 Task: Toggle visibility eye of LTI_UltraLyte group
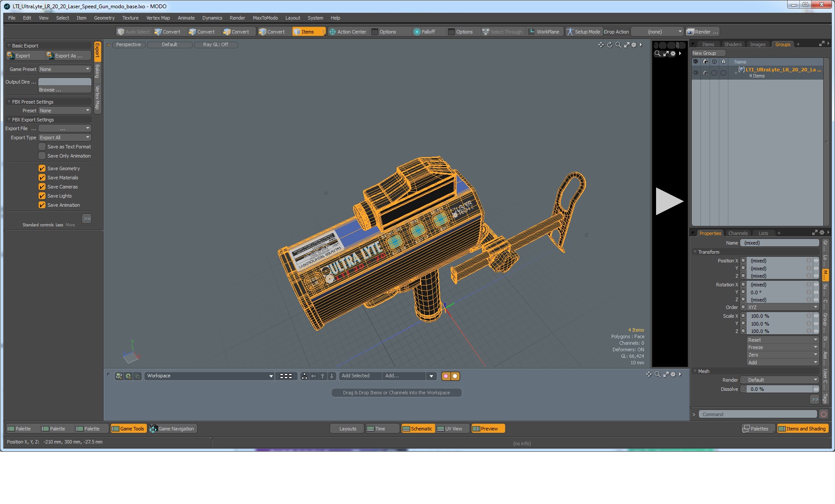696,73
